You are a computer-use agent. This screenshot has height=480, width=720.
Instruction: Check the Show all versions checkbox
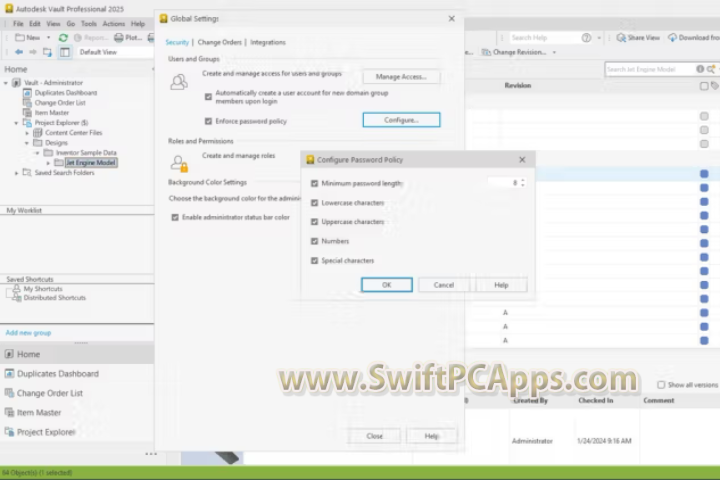click(661, 384)
